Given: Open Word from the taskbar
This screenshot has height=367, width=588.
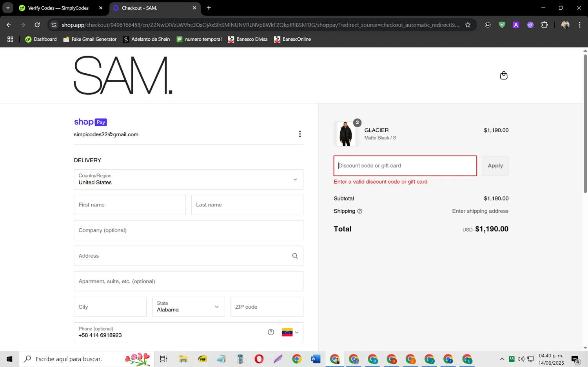Looking at the screenshot, I should pyautogui.click(x=316, y=359).
